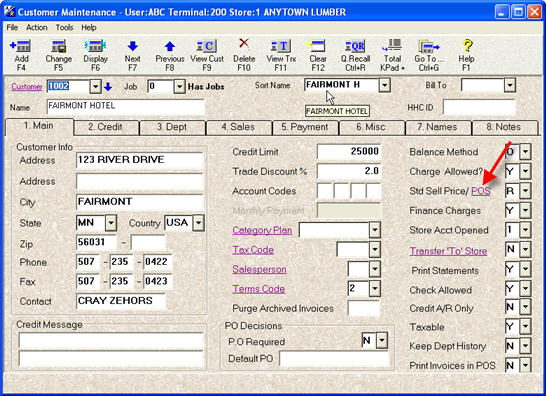Open the Country USA dropdown
This screenshot has height=396, width=546.
point(198,223)
